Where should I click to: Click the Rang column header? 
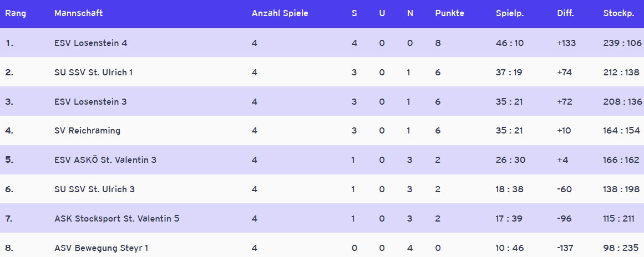click(14, 13)
